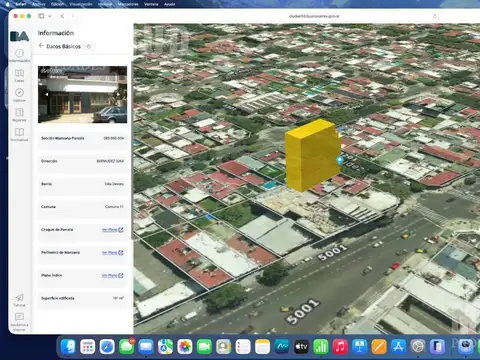The height and width of the screenshot is (360, 480).
Task: Open Music from the Dock
Action: [x=340, y=347]
